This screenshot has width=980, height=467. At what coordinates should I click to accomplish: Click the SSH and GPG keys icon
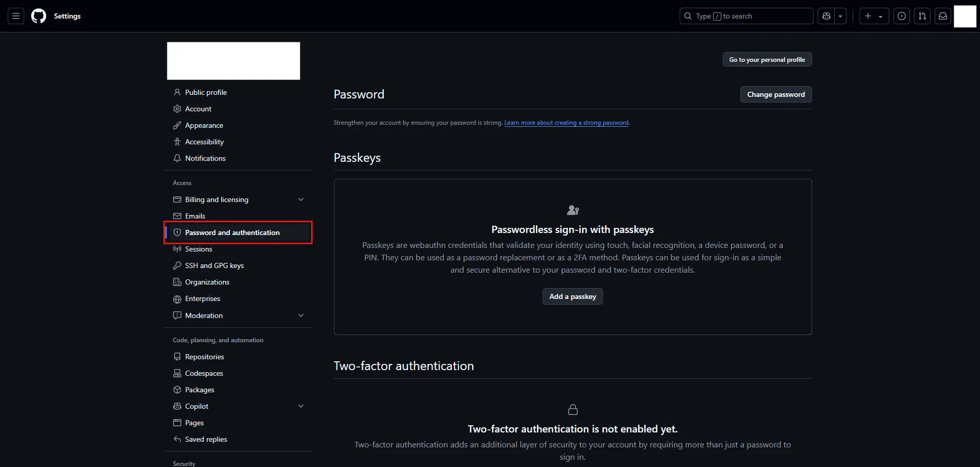[x=177, y=265]
